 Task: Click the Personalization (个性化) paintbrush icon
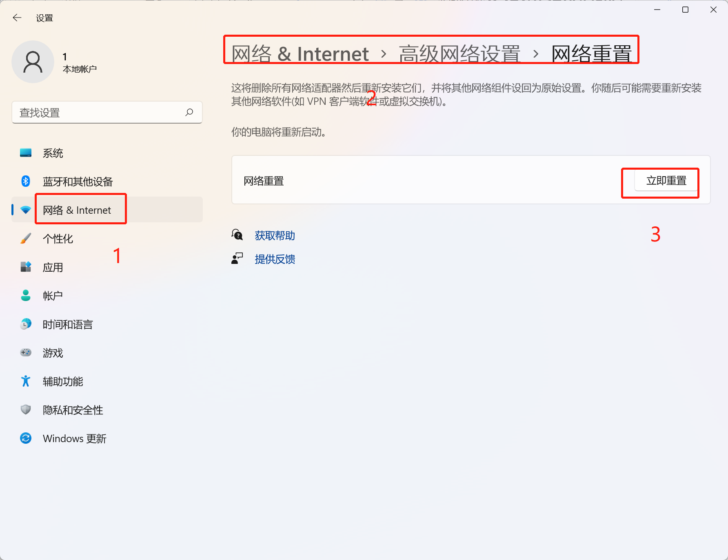pos(26,239)
